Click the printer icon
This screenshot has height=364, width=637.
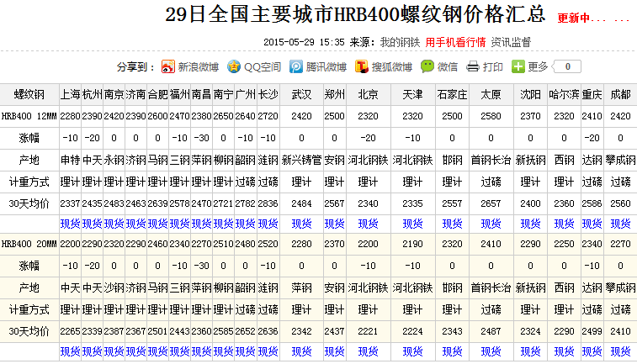(472, 66)
